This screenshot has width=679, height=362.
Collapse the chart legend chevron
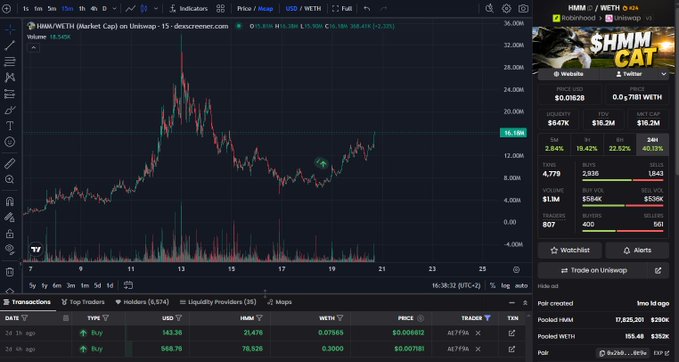click(x=33, y=48)
